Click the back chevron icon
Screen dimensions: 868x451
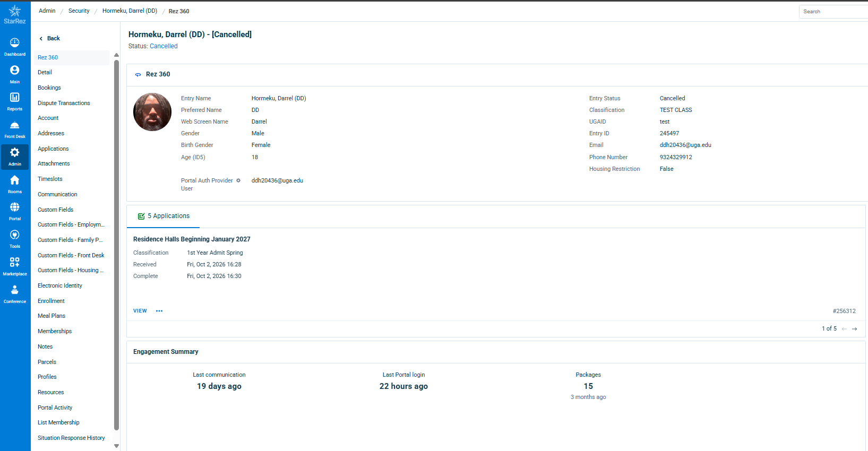(41, 38)
